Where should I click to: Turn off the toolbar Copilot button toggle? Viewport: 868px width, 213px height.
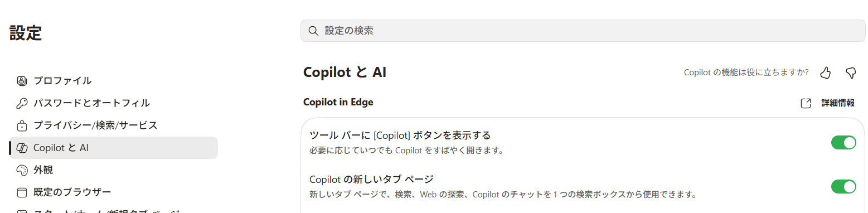[x=843, y=143]
